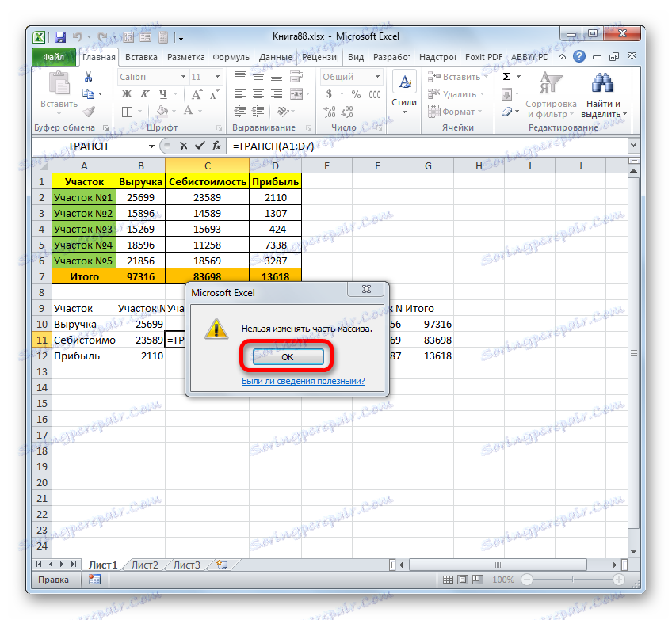Switch to the Лист2 sheet tab
This screenshot has width=672, height=620.
144,565
